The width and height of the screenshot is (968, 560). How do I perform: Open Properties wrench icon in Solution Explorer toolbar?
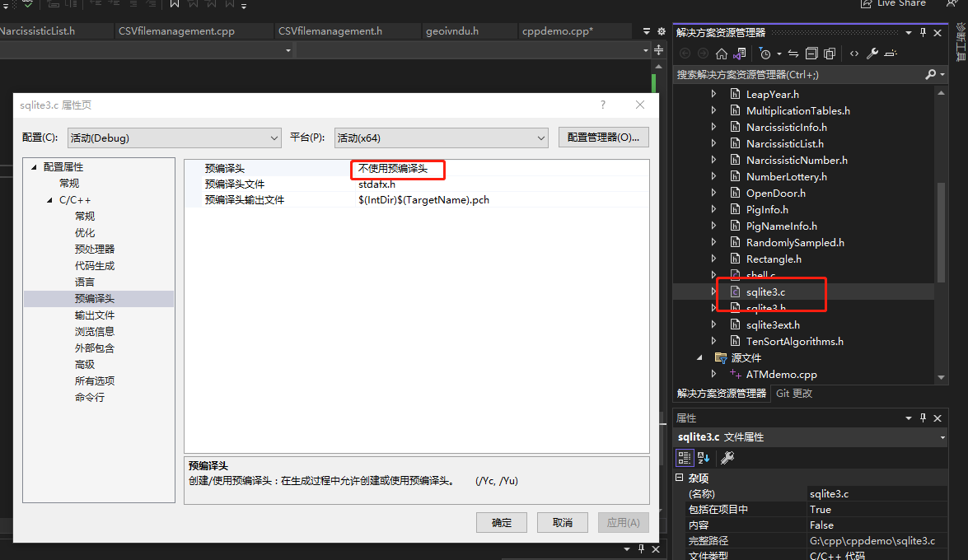[872, 54]
